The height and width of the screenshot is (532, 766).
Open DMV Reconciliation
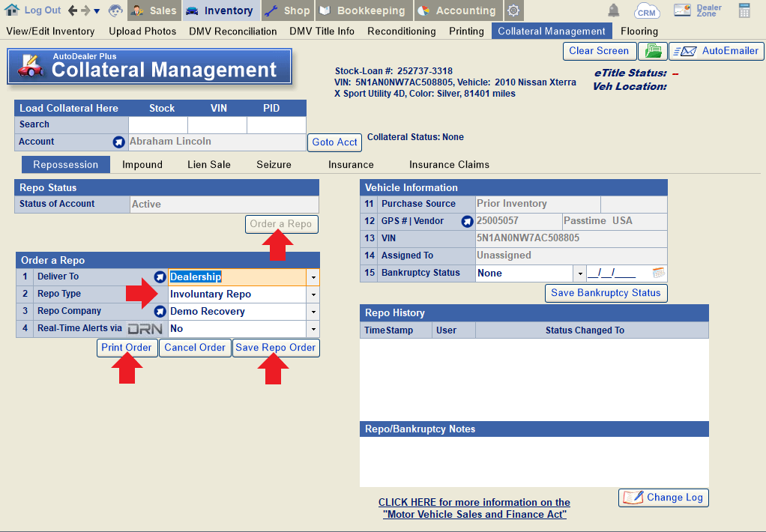pos(233,31)
